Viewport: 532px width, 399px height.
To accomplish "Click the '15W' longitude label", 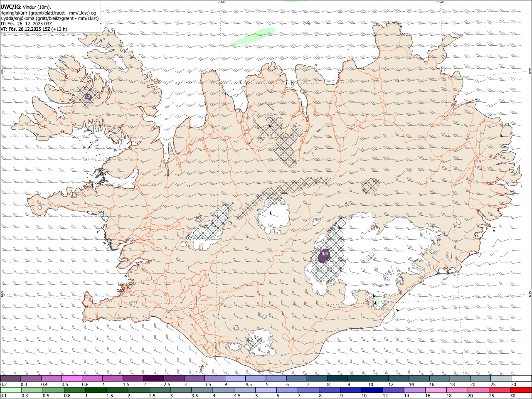I will point(440,2).
